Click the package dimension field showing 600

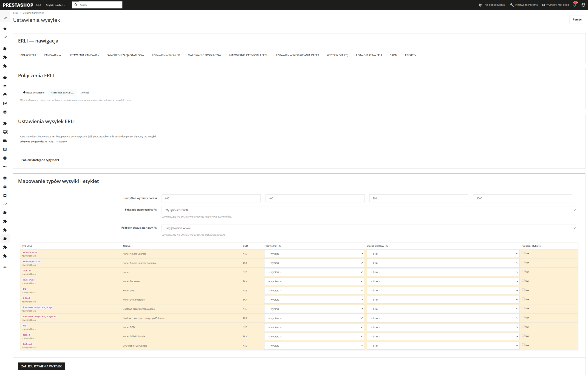point(211,198)
